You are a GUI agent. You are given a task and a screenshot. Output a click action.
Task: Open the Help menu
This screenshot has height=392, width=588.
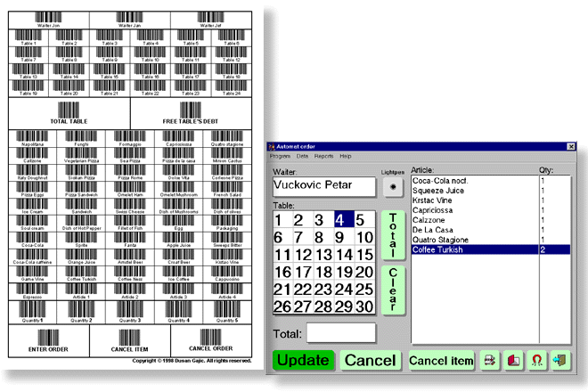point(346,156)
